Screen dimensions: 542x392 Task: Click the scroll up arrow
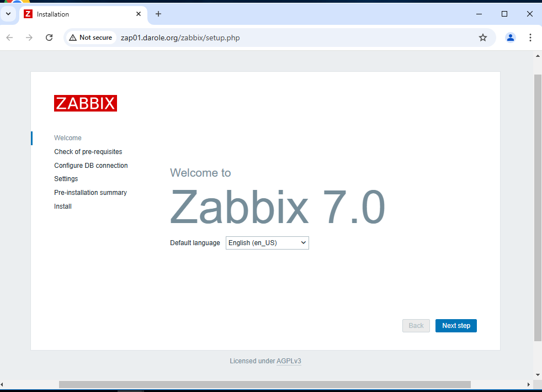point(538,56)
